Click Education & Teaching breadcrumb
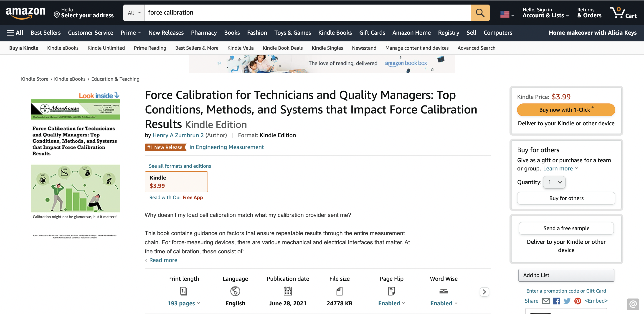The width and height of the screenshot is (644, 314). coord(115,79)
